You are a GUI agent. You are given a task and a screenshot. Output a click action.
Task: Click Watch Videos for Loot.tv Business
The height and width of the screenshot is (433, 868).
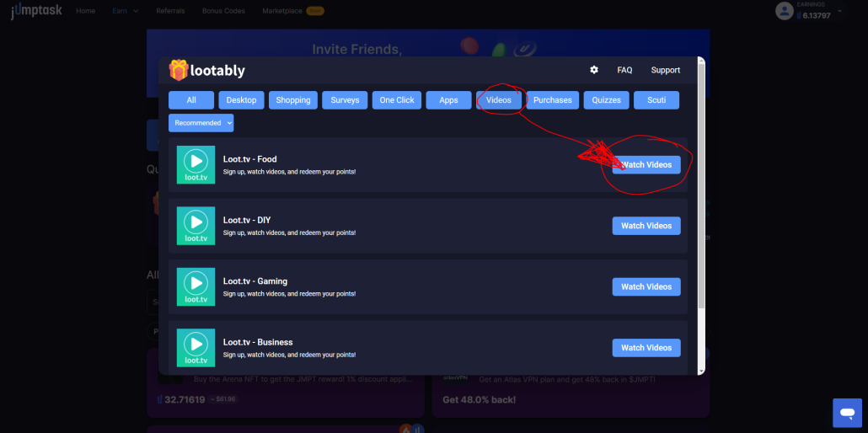646,348
